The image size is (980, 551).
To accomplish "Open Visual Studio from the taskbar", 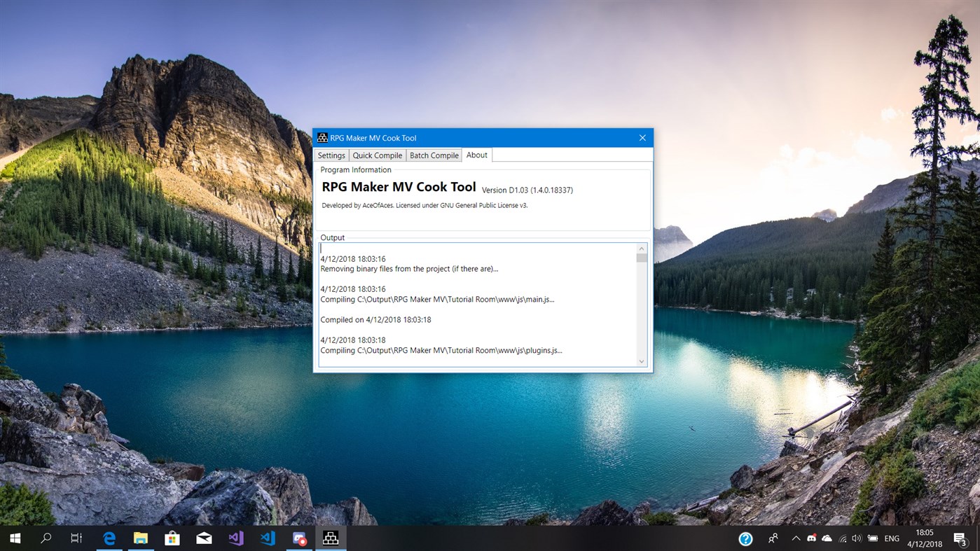I will coord(236,538).
